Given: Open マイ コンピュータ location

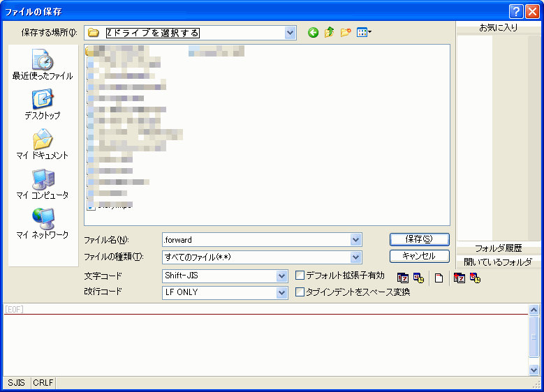Looking at the screenshot, I should tap(43, 184).
